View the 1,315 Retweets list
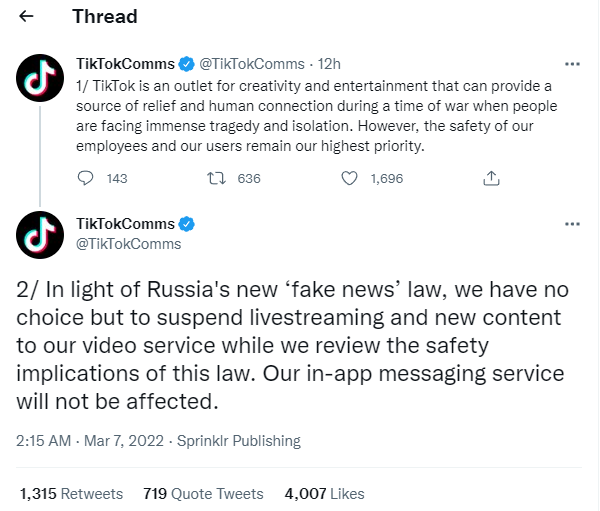This screenshot has height=511, width=600. [71, 493]
